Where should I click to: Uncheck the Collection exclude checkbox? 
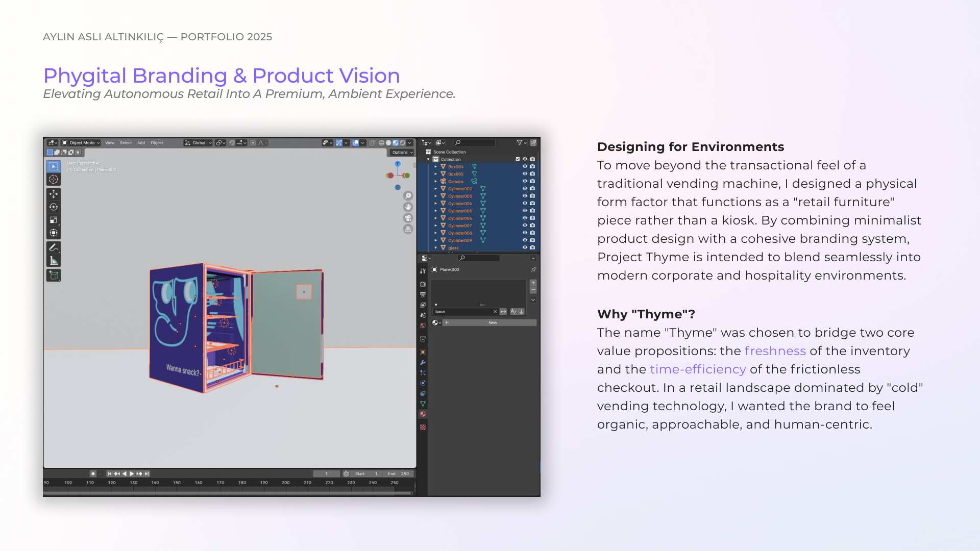(518, 159)
